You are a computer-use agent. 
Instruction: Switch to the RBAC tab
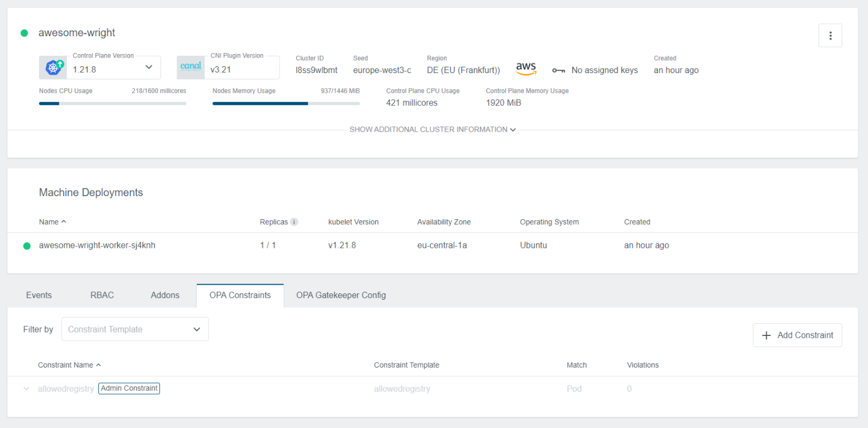(102, 295)
